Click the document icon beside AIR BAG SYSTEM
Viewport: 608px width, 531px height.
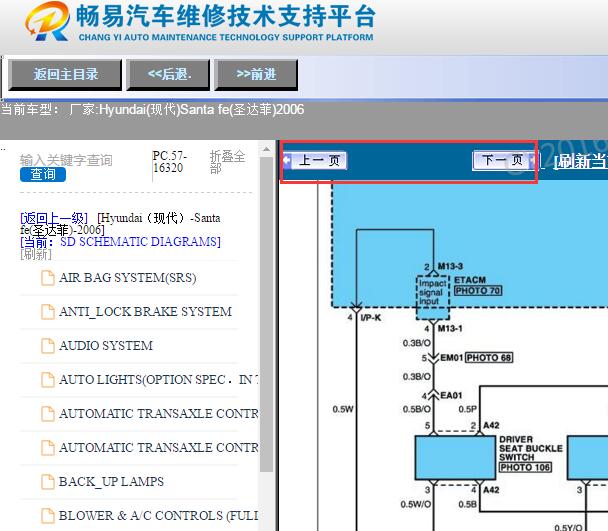[x=48, y=278]
